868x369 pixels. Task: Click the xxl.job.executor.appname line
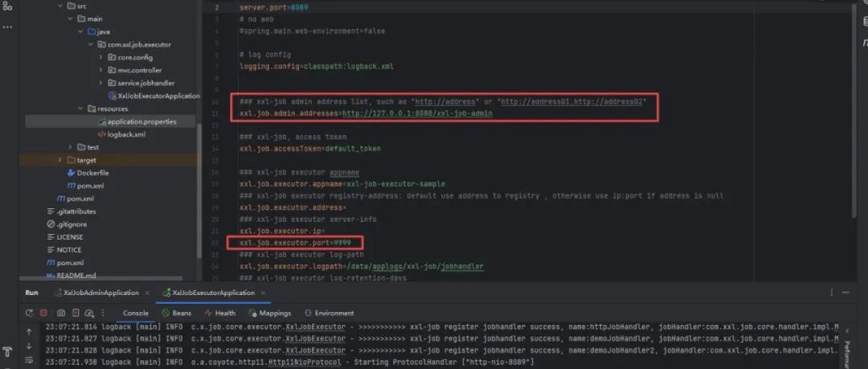[342, 184]
